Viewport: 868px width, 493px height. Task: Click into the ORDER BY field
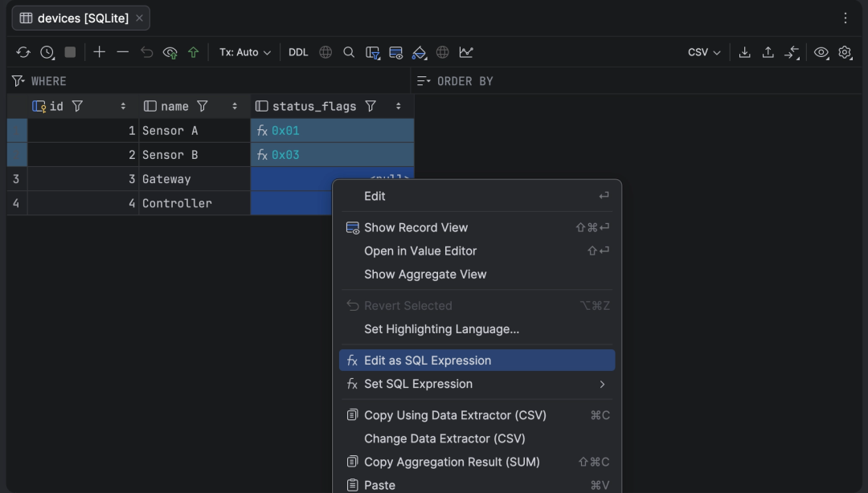tap(637, 81)
